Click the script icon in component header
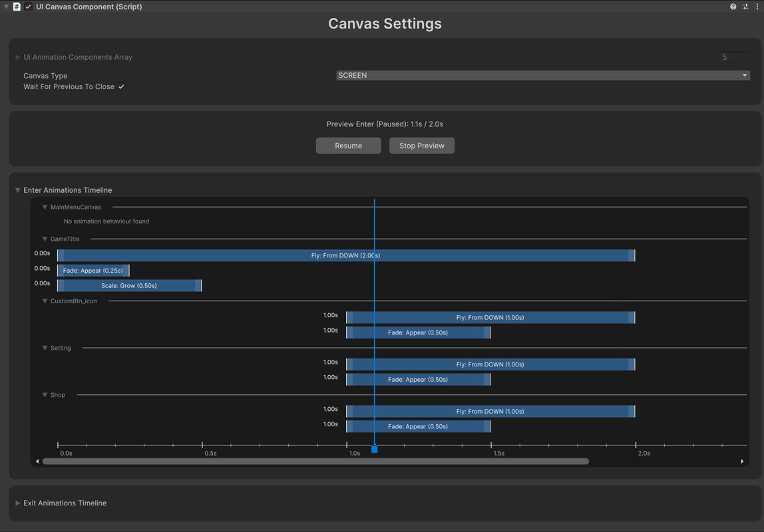The image size is (764, 532). (x=17, y=7)
